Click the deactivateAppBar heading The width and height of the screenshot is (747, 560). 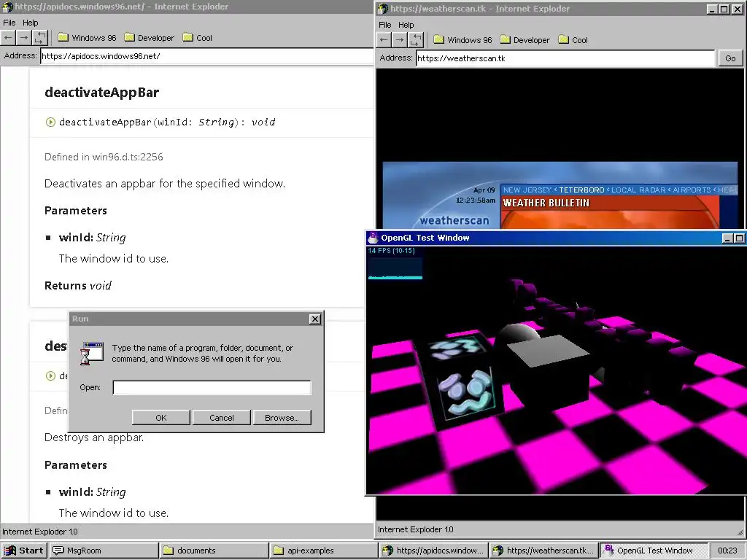click(x=101, y=93)
